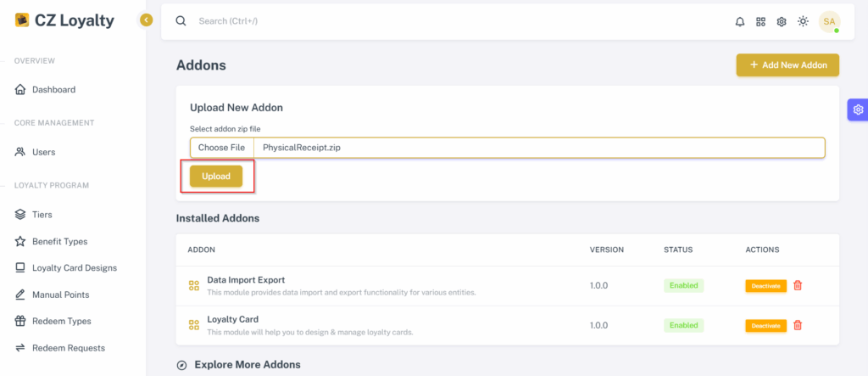Open the notifications bell icon
Viewport: 868px width, 376px height.
[x=739, y=21]
